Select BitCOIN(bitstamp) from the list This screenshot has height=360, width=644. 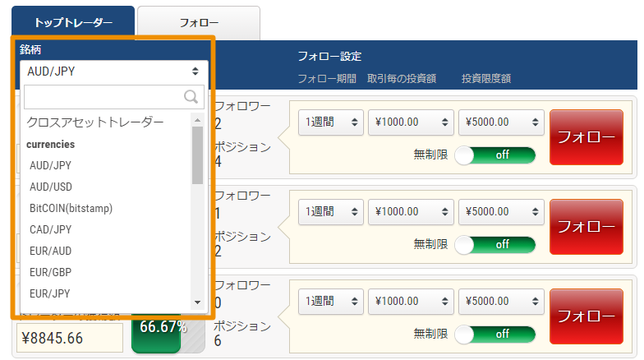[x=71, y=208]
